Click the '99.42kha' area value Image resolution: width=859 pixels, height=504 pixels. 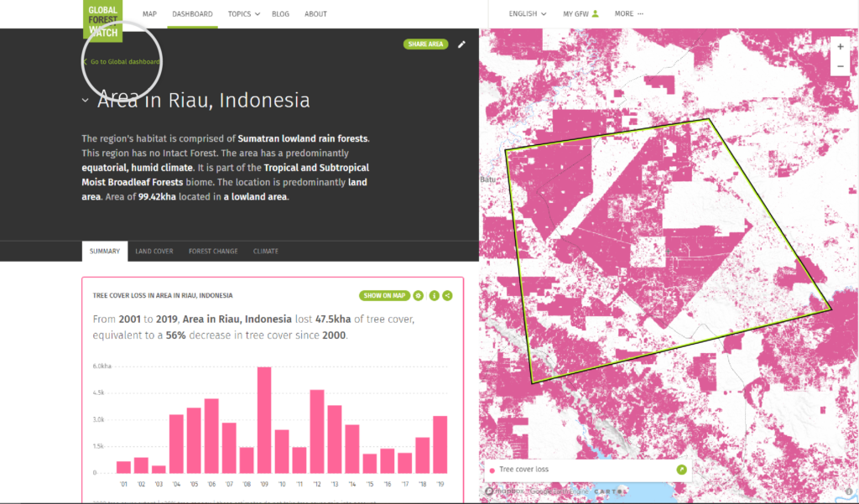(157, 197)
